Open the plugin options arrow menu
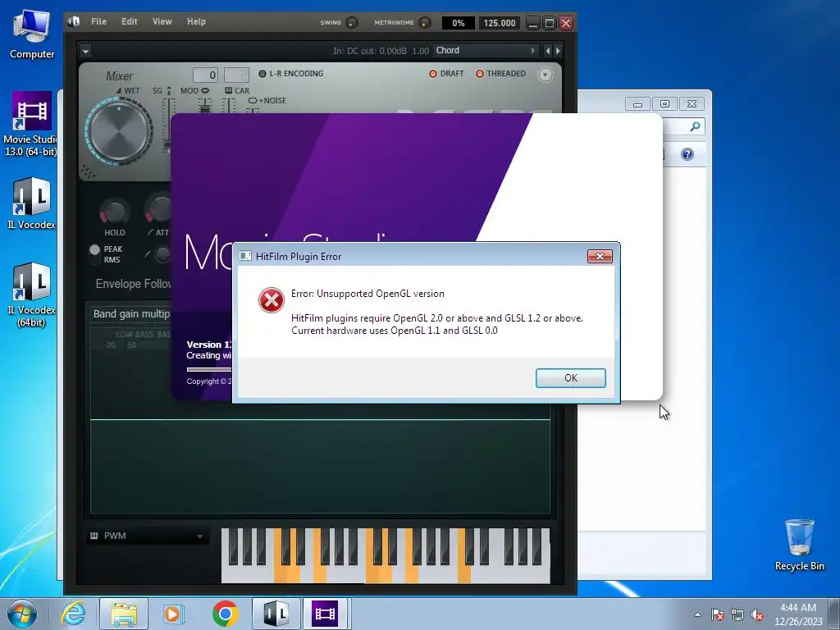 coord(85,52)
